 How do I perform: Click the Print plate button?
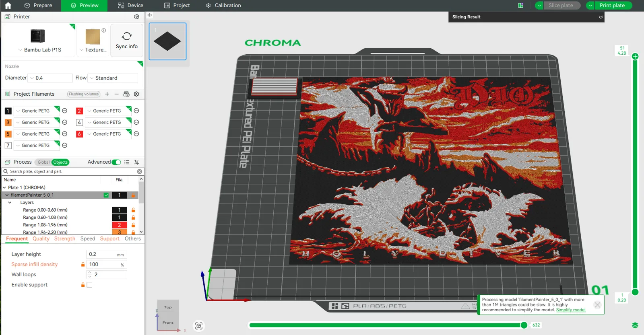click(613, 6)
